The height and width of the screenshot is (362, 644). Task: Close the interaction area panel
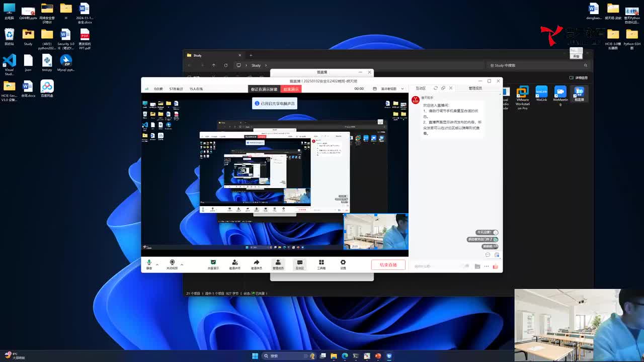[450, 88]
